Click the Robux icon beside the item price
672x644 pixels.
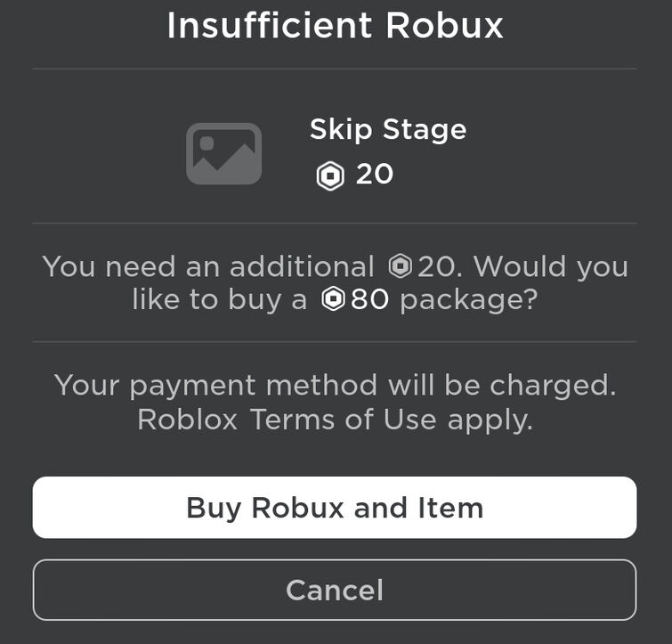pyautogui.click(x=330, y=175)
